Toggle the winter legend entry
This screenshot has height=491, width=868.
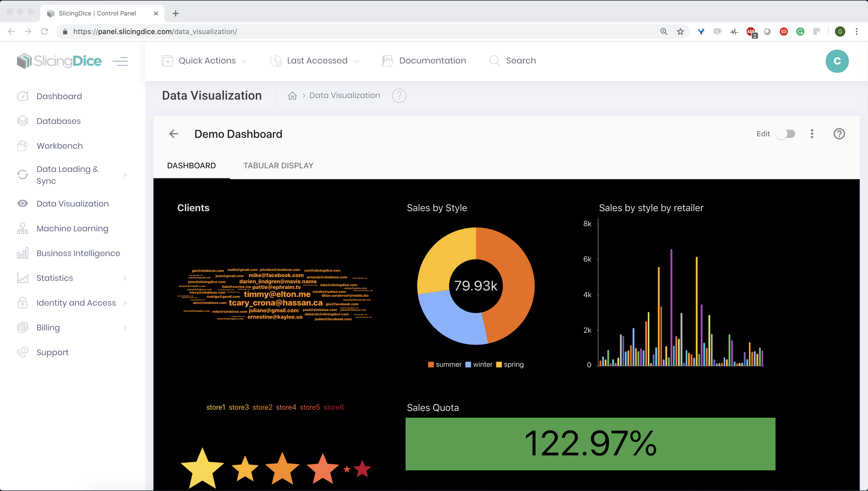pyautogui.click(x=479, y=364)
